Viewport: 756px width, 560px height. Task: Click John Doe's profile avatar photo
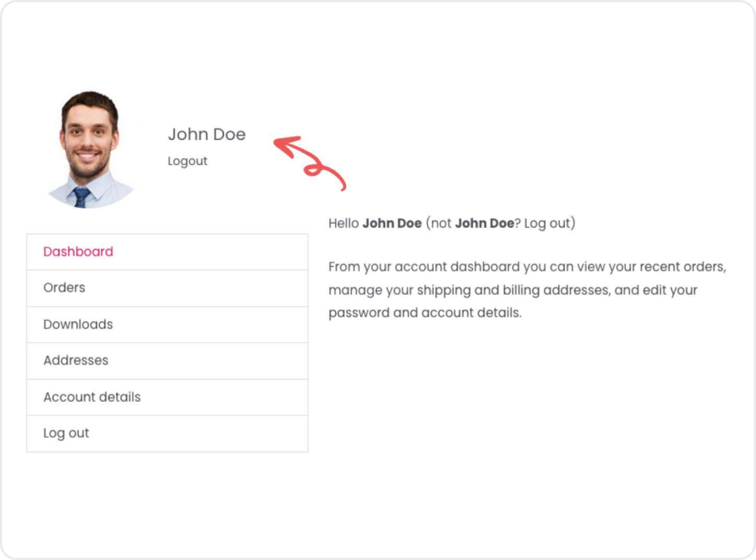90,150
